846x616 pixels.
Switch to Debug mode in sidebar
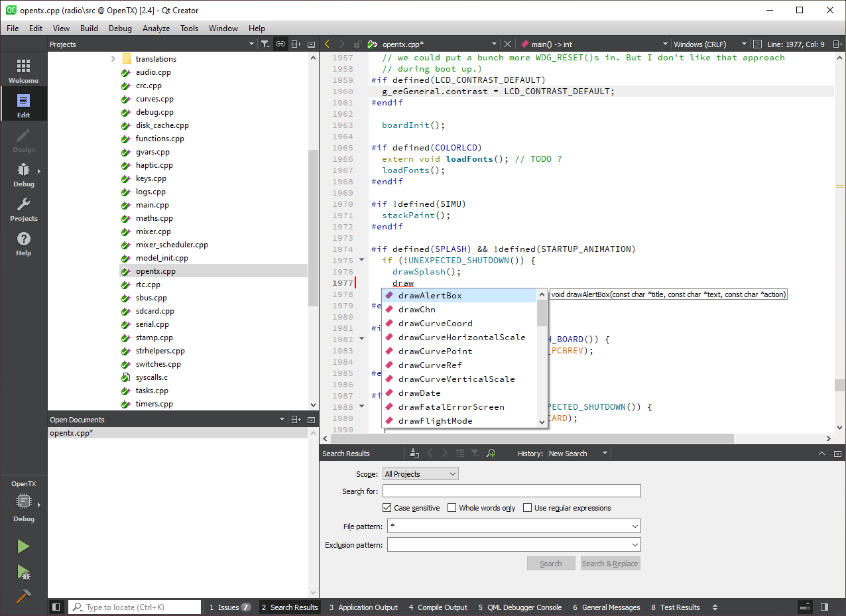click(x=23, y=174)
